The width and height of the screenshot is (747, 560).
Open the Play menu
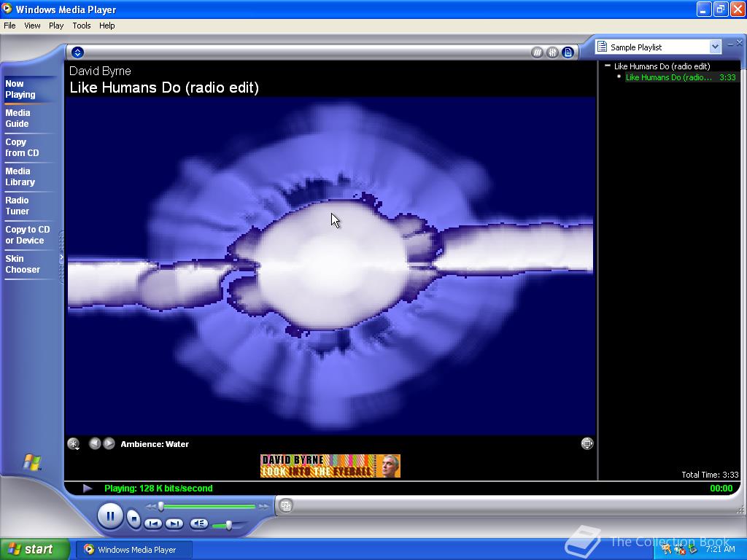tap(56, 26)
